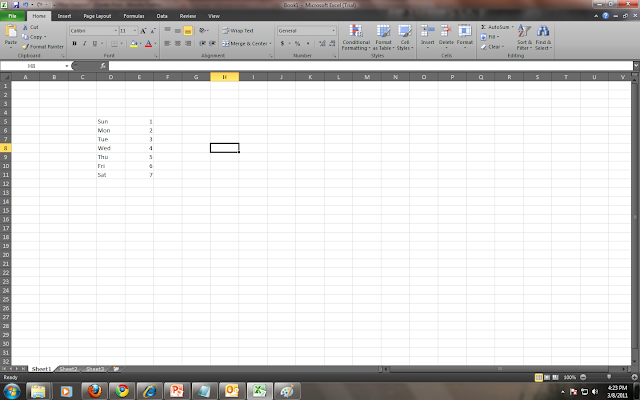The height and width of the screenshot is (400, 640).
Task: Shrink font size with the small A
Action: [x=153, y=31]
